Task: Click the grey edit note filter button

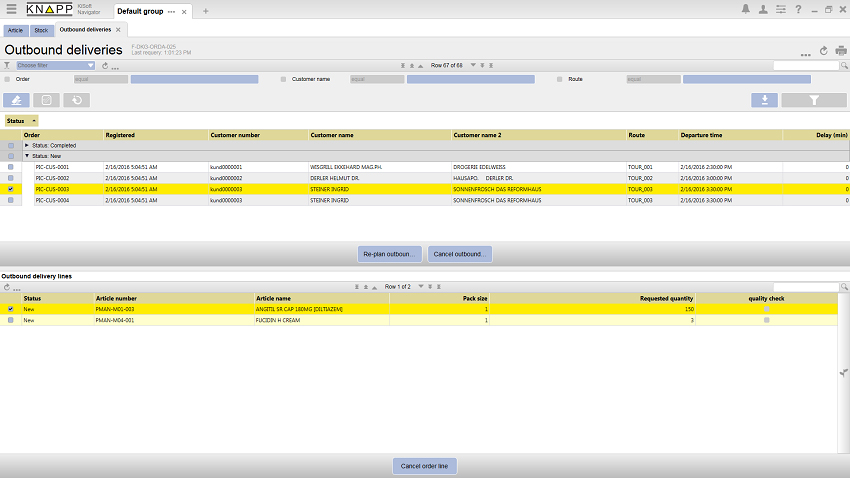Action: pos(46,100)
